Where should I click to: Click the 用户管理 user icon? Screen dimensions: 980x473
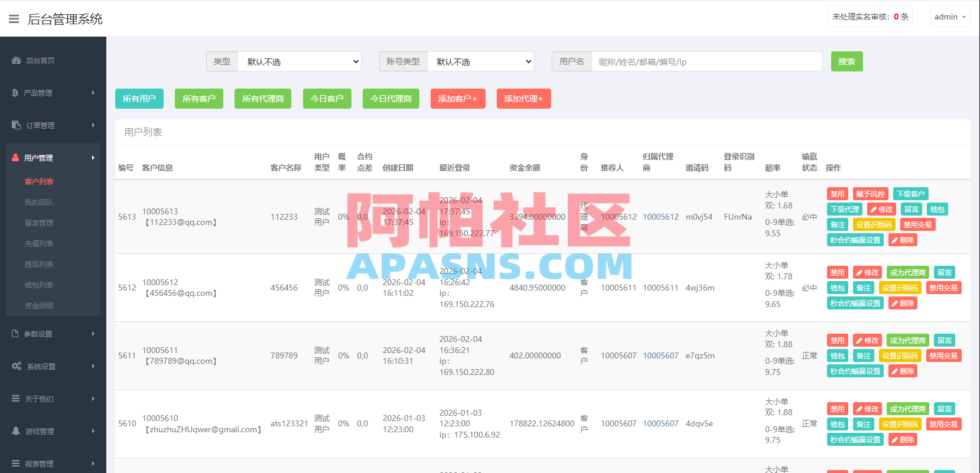(x=16, y=158)
